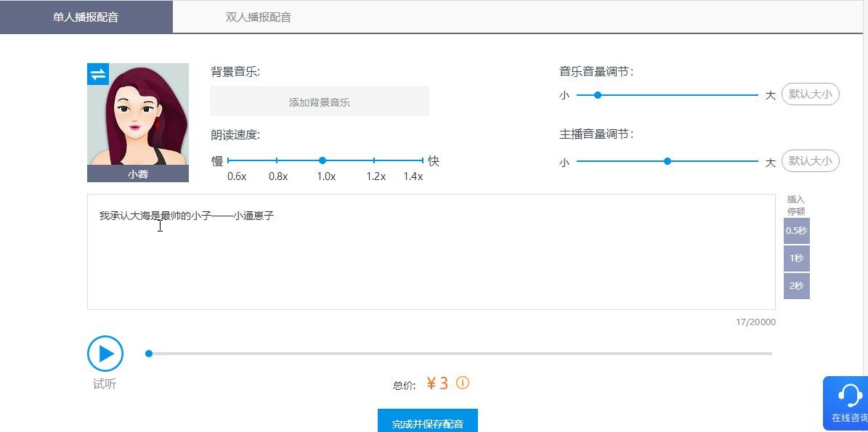Viewport: 868px width, 432px height.
Task: Reset anchor volume with 默认大小 button
Action: point(810,161)
